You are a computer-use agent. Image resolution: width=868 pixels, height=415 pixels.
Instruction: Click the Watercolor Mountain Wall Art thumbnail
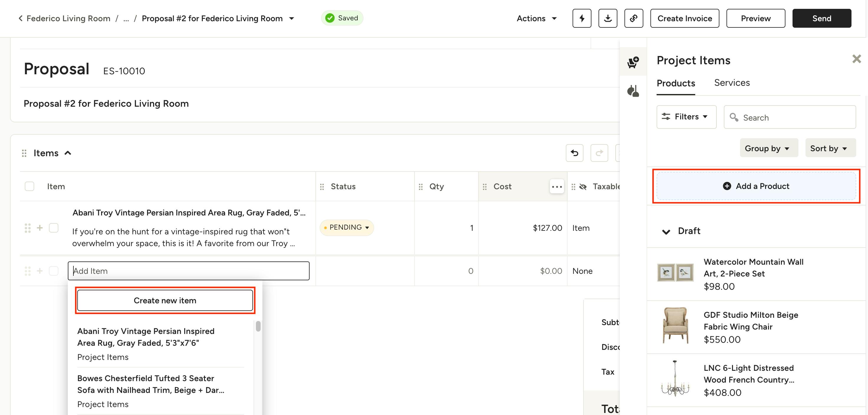pyautogui.click(x=675, y=273)
